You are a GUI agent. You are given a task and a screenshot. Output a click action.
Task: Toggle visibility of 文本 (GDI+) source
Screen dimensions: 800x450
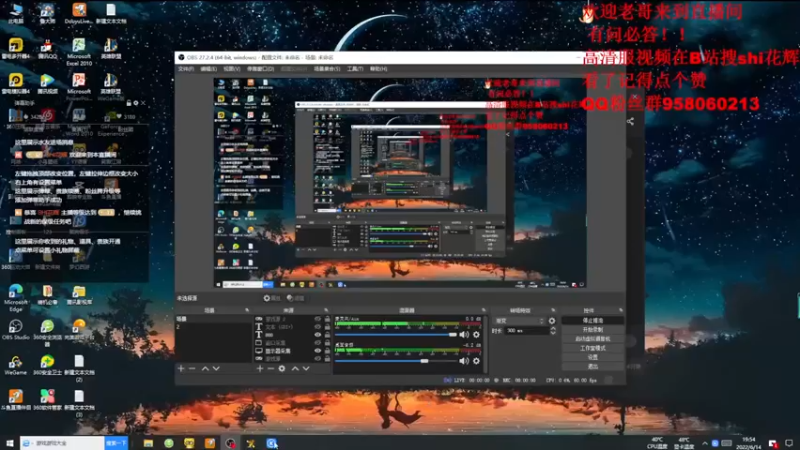pos(317,327)
